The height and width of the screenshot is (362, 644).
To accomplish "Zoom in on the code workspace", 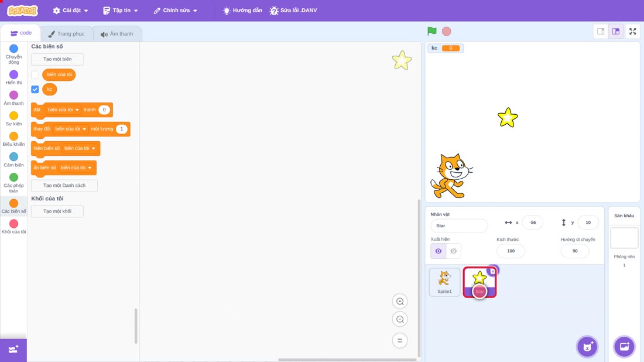I will click(400, 302).
